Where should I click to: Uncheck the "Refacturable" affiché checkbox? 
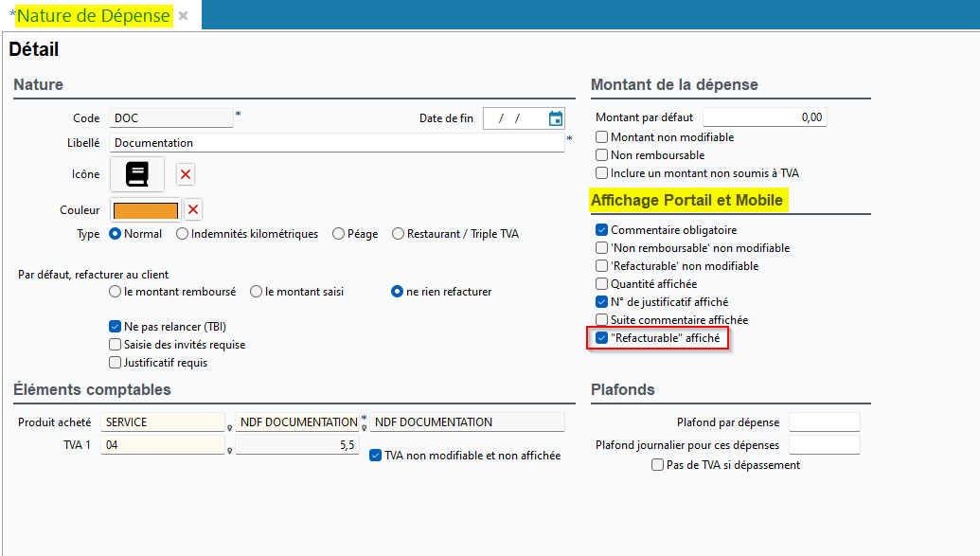click(x=601, y=337)
